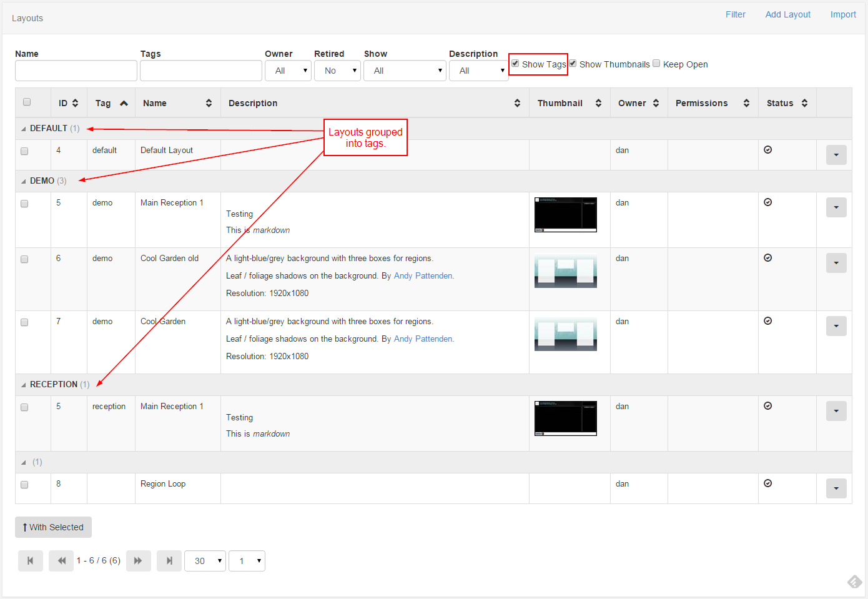Open the thumbnail for Cool Garden row 7
The height and width of the screenshot is (599, 868).
click(x=566, y=334)
